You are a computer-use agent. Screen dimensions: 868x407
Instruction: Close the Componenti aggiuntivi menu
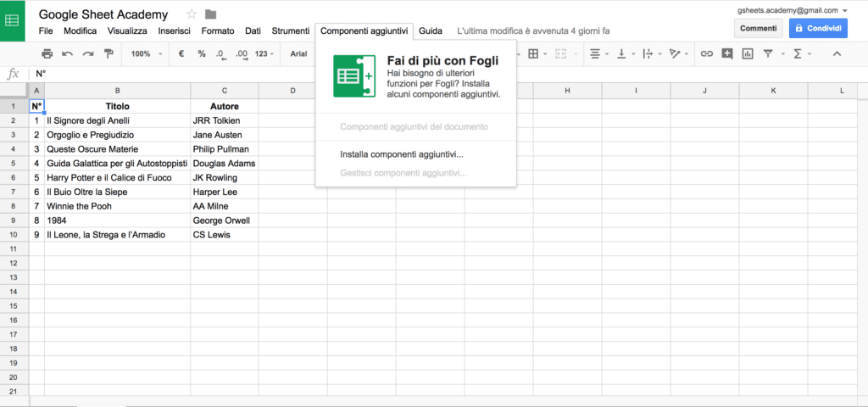pyautogui.click(x=364, y=31)
